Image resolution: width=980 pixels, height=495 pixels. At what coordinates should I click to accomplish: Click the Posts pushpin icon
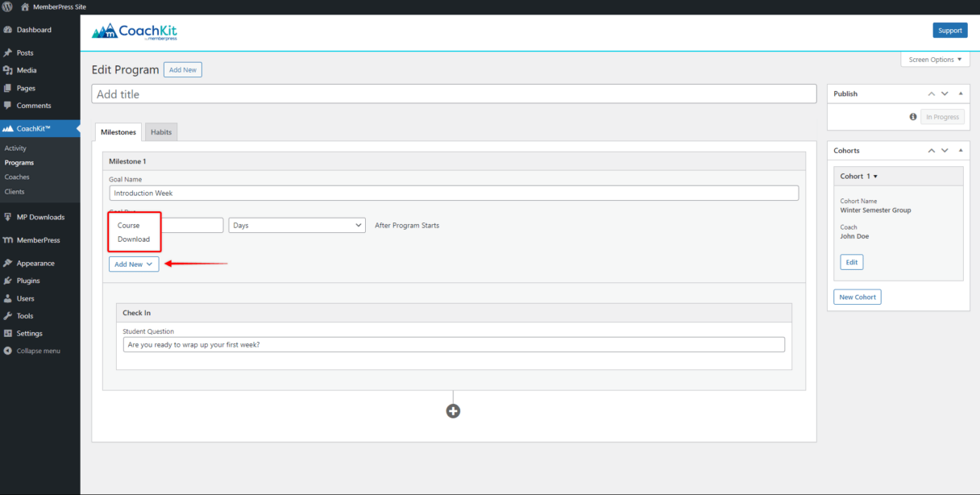[x=8, y=52]
